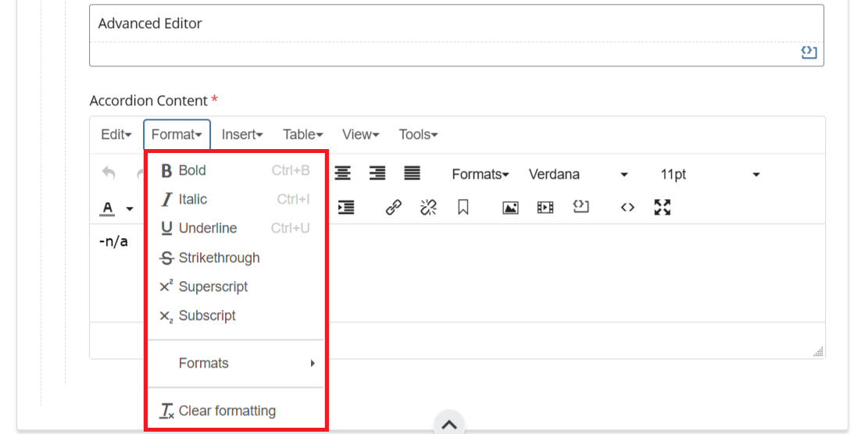
Task: Click the insert image icon
Action: coord(510,208)
